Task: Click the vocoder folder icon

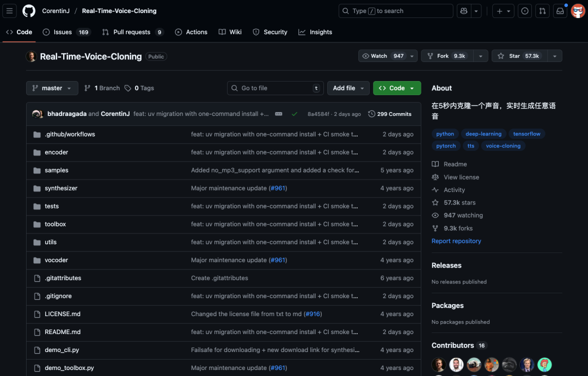Action: click(x=37, y=260)
